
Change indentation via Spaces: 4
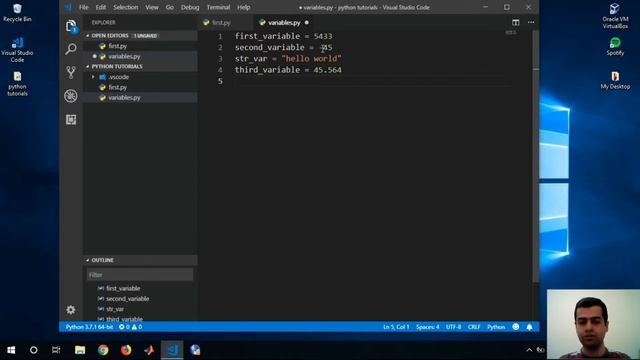click(427, 327)
